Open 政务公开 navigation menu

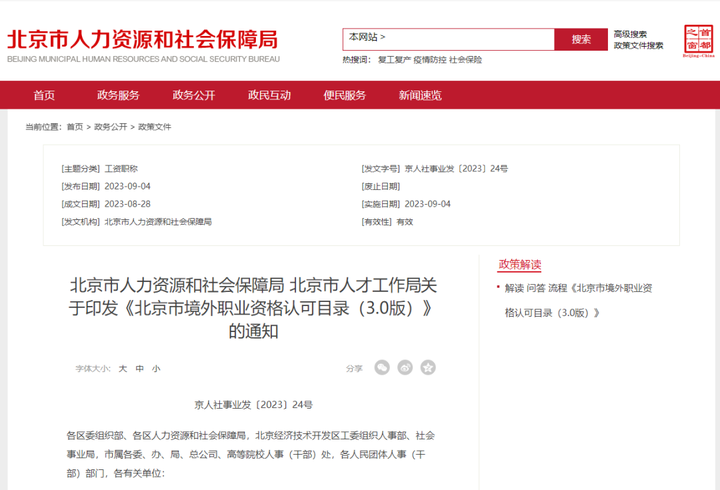(x=194, y=95)
